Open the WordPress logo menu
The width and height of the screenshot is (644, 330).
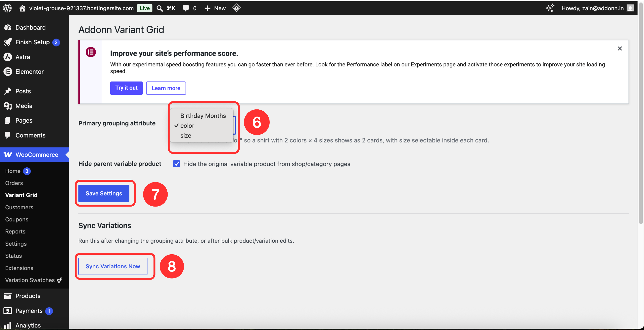tap(8, 8)
